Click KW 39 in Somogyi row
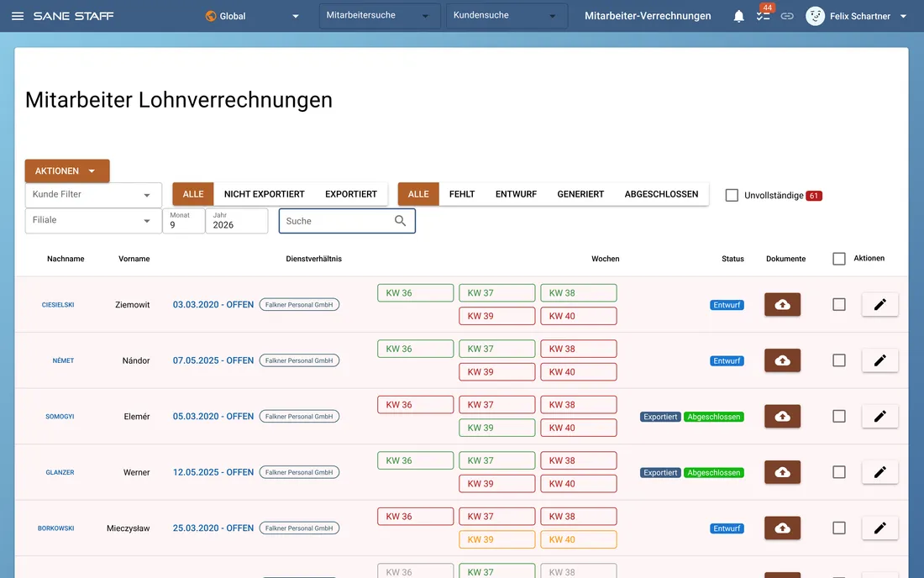This screenshot has height=578, width=924. click(496, 428)
